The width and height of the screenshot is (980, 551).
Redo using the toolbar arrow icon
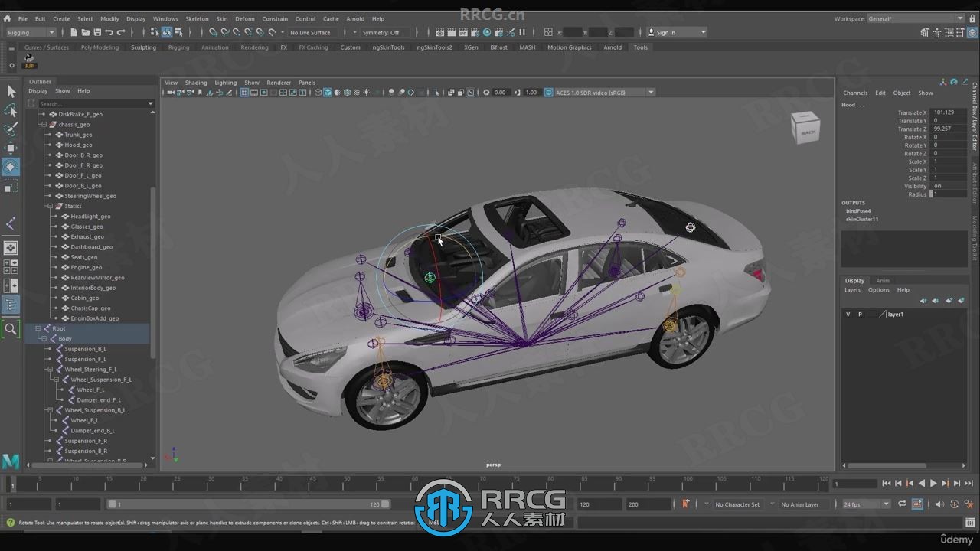coord(121,32)
